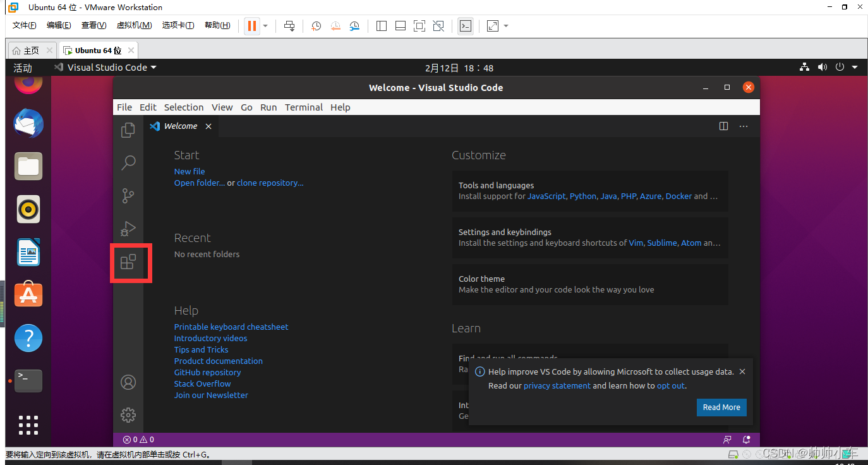Open the Extensions view

tap(128, 262)
